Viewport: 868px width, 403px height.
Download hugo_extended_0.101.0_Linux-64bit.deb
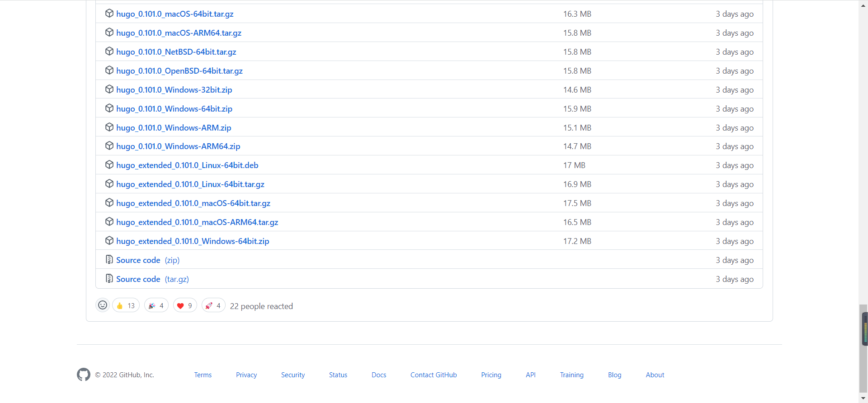click(x=187, y=165)
